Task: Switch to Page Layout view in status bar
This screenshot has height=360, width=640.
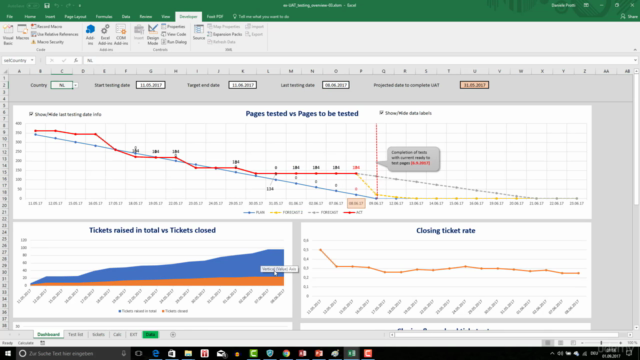Action: (x=560, y=343)
